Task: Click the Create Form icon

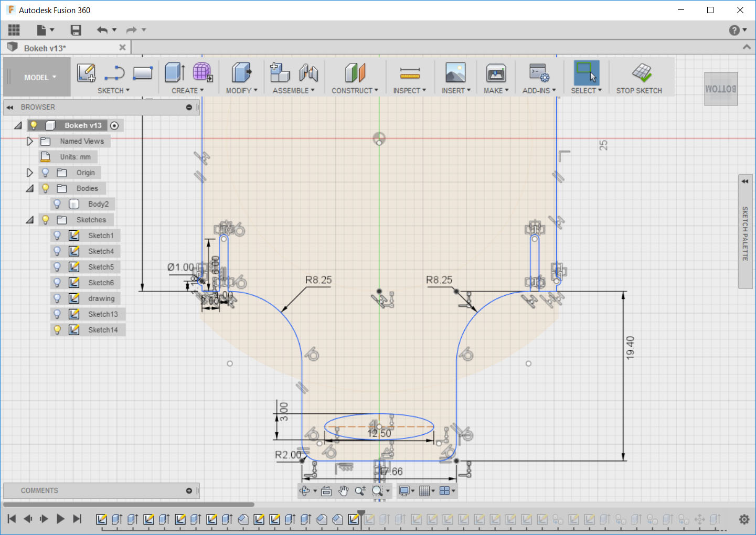Action: tap(203, 73)
